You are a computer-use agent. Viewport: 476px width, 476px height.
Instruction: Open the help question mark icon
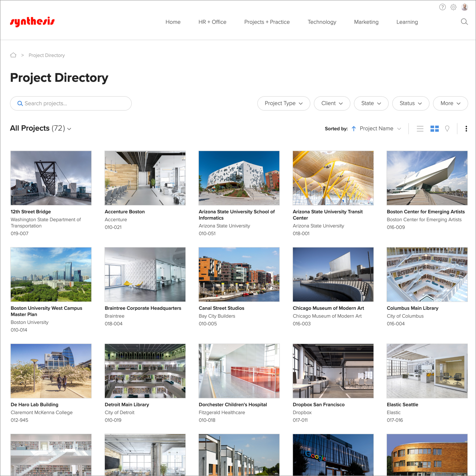pos(442,7)
